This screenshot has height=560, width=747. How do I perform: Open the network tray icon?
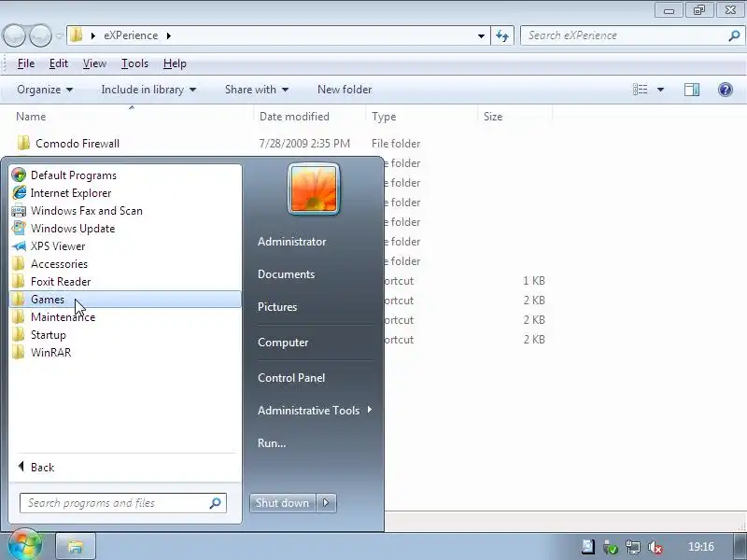pos(633,548)
